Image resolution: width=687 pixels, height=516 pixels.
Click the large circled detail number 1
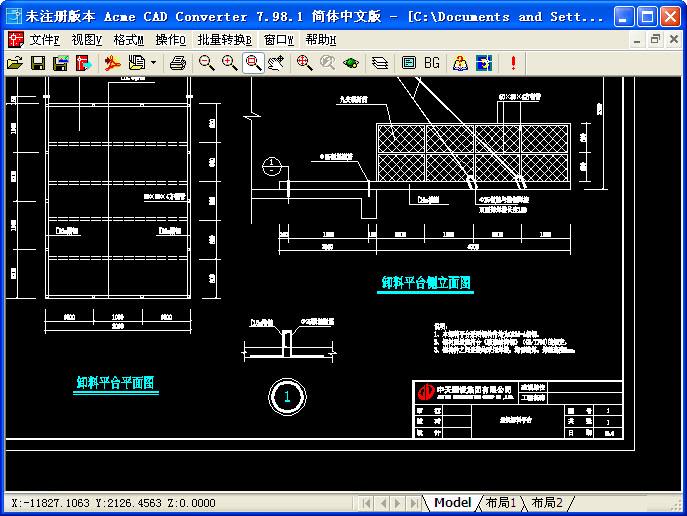[x=287, y=397]
